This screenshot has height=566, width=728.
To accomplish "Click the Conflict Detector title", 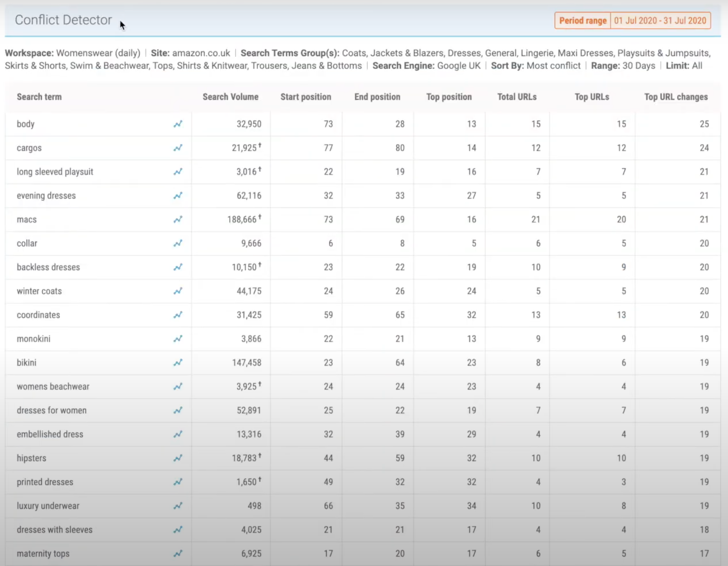I will (x=63, y=20).
